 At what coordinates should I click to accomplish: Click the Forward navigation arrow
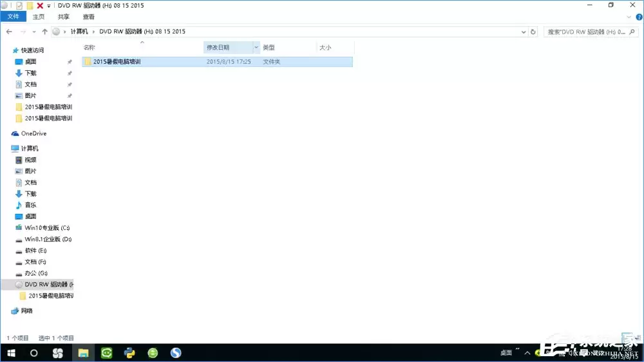tap(23, 32)
